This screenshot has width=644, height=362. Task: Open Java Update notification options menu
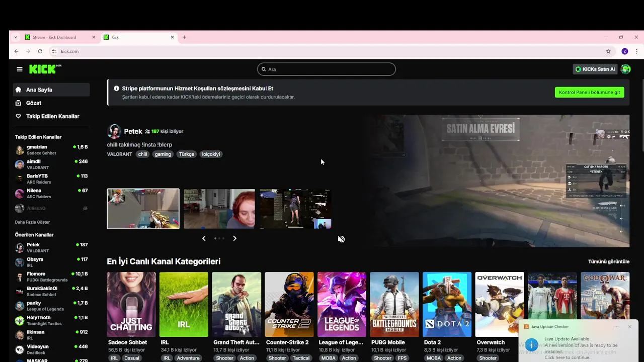point(616,327)
